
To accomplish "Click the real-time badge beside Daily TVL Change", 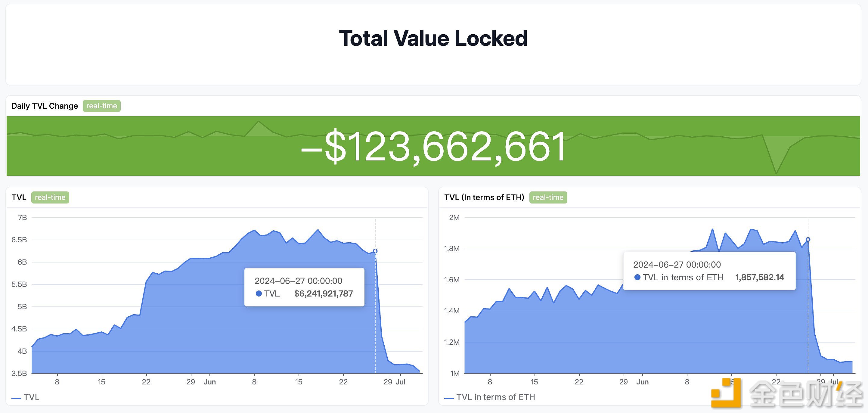I will (101, 106).
